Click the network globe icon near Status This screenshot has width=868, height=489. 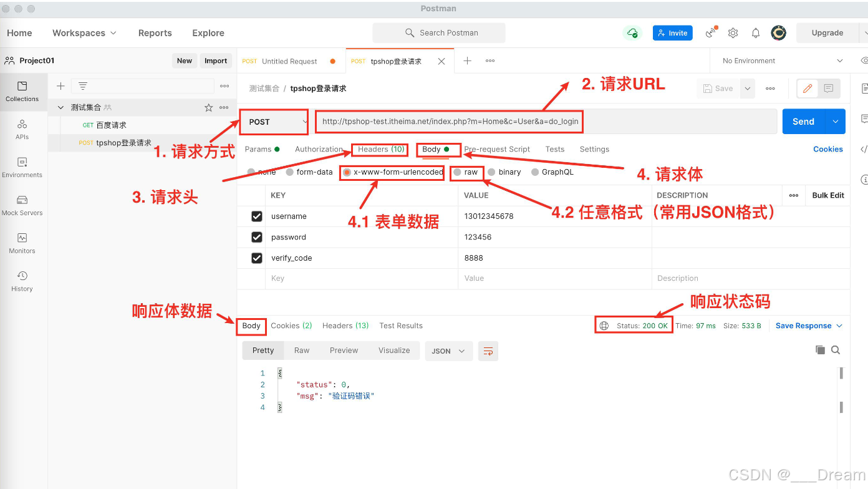[x=604, y=326]
